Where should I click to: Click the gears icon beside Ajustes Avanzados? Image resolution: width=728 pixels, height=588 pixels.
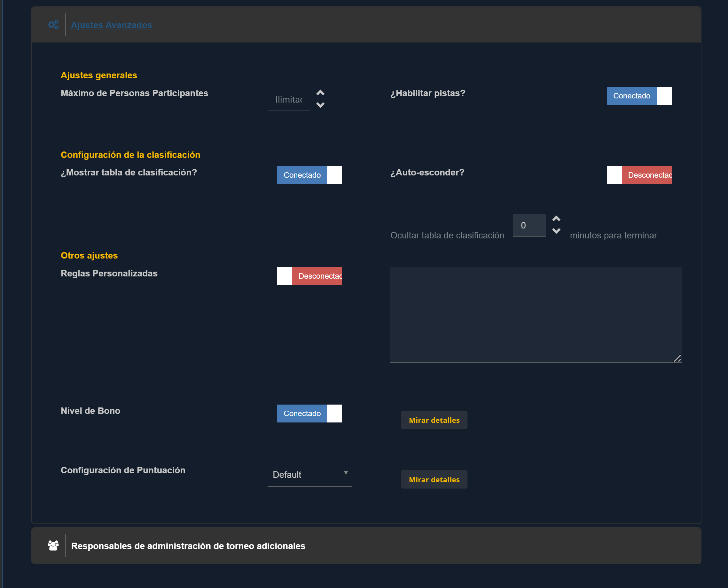(53, 25)
